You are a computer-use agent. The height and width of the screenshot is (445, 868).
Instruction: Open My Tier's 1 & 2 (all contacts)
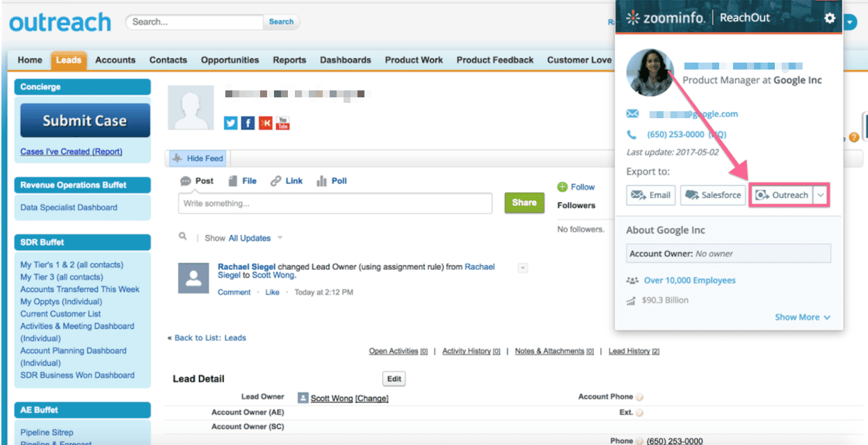[x=72, y=265]
